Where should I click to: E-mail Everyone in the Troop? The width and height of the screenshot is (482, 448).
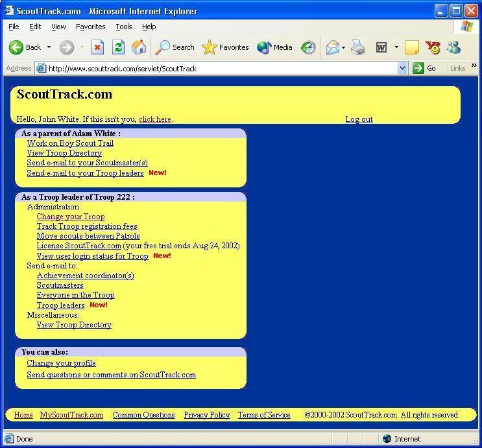(76, 295)
